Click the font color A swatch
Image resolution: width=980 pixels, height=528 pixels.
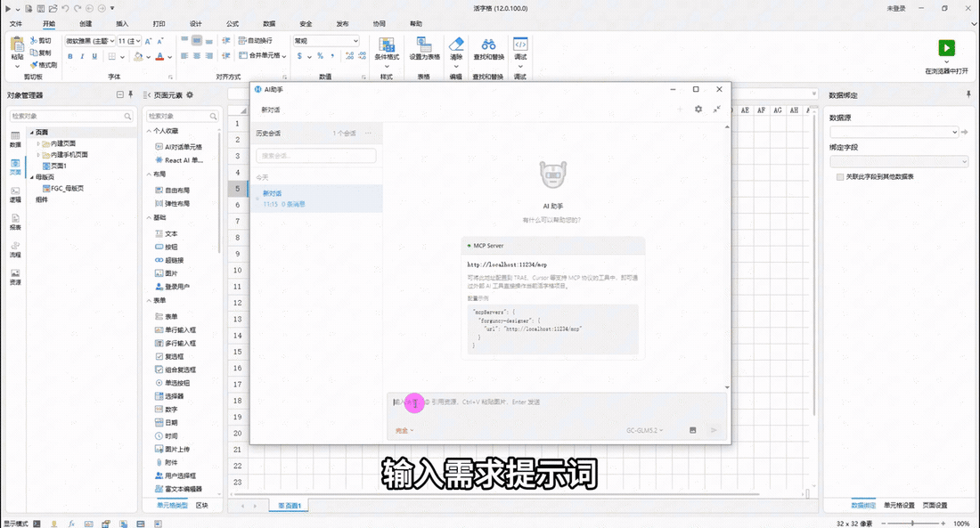[159, 57]
